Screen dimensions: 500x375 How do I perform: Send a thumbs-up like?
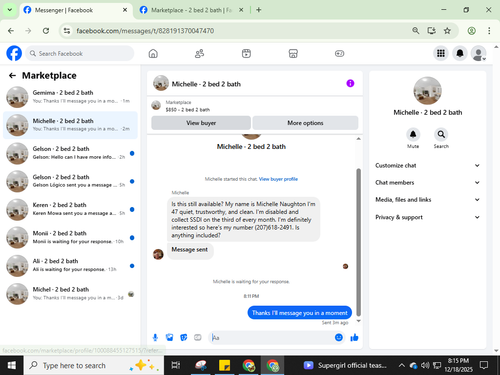(354, 338)
